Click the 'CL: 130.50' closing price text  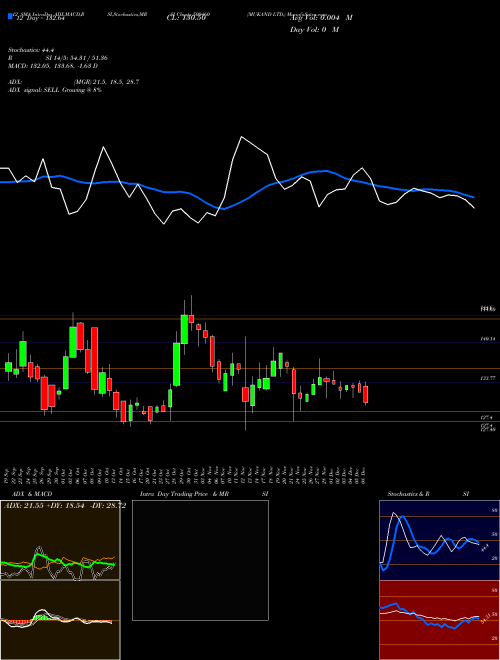tap(186, 18)
